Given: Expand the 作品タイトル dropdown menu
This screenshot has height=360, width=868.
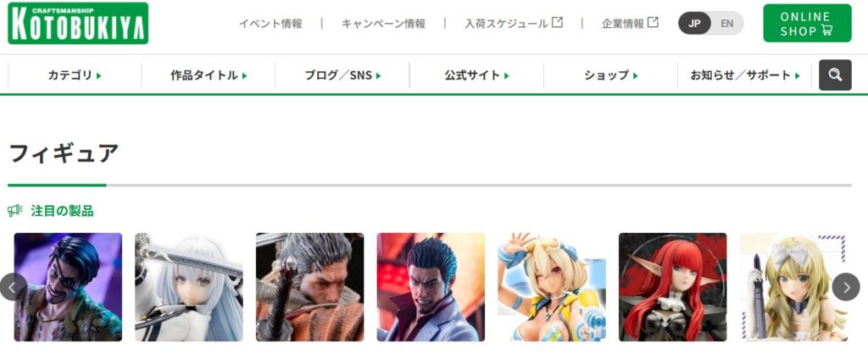Looking at the screenshot, I should (x=209, y=75).
